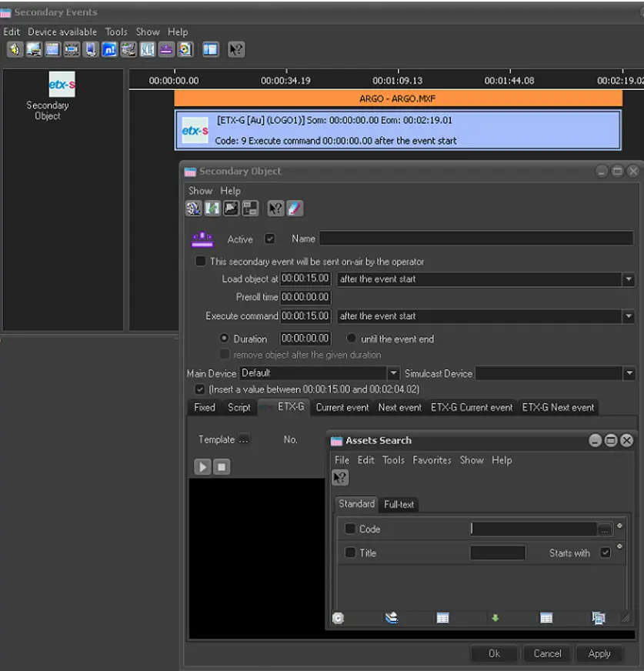Check the Code checkbox in Assets Search
This screenshot has height=671, width=644.
[x=350, y=529]
